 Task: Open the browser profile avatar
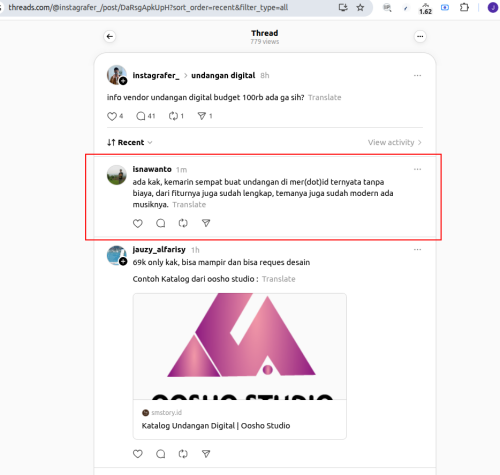coord(493,7)
